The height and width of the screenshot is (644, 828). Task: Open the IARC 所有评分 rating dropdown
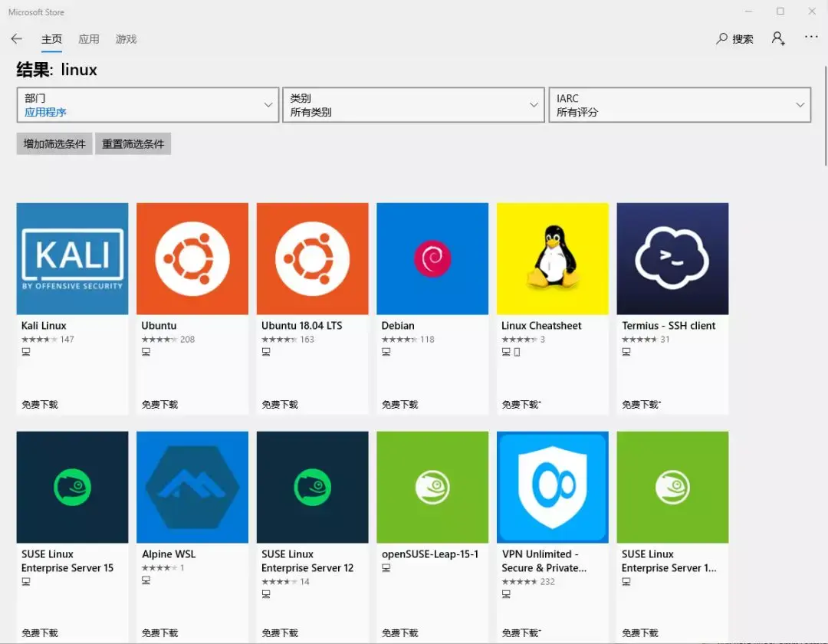coord(680,104)
